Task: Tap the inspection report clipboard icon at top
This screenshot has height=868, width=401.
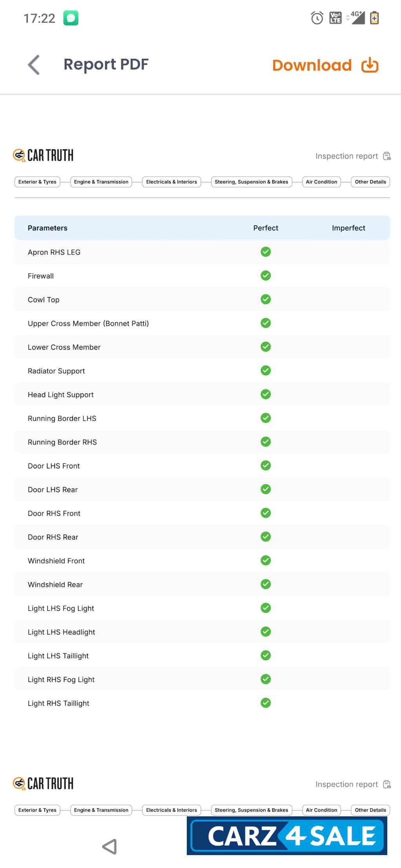Action: (x=387, y=156)
